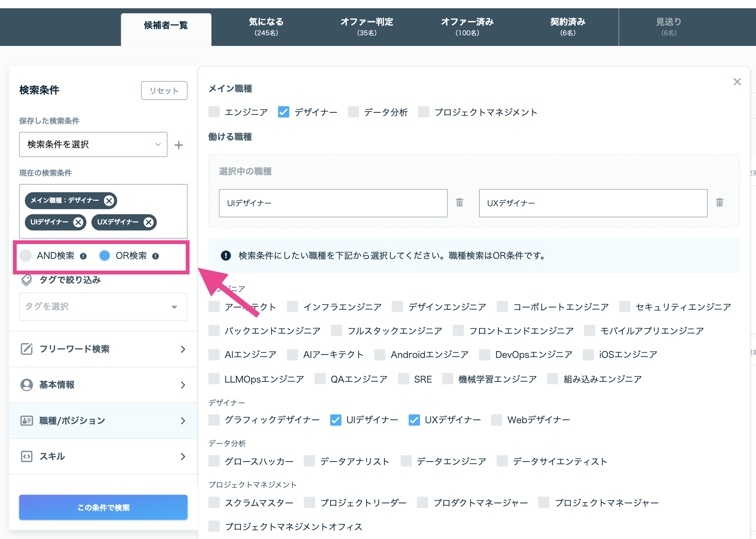Click the code icon for スキル

click(27, 456)
